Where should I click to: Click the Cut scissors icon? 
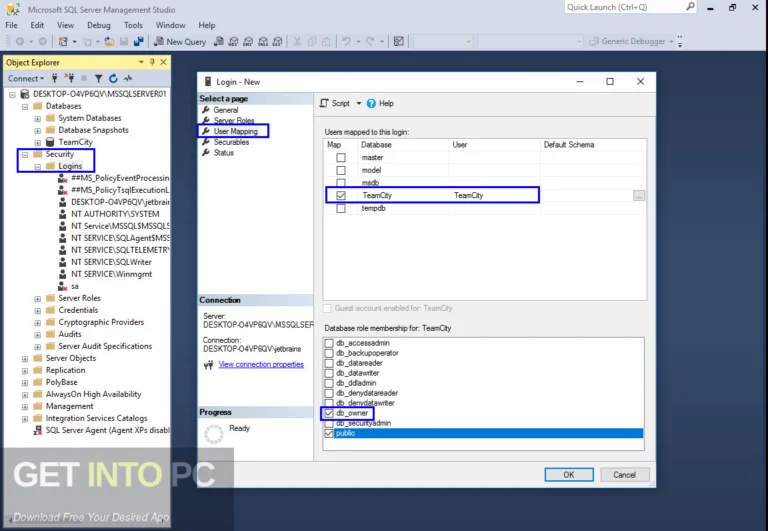pyautogui.click(x=297, y=42)
